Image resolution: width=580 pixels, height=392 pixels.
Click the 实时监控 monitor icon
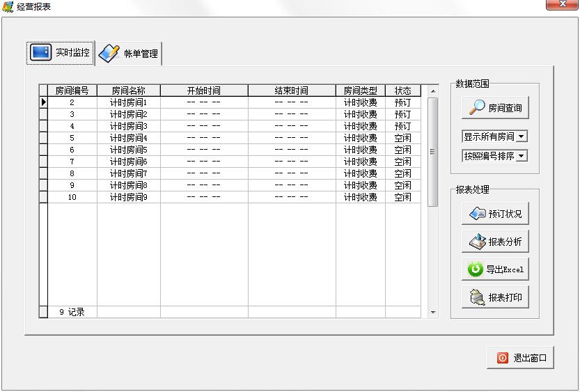pyautogui.click(x=41, y=52)
